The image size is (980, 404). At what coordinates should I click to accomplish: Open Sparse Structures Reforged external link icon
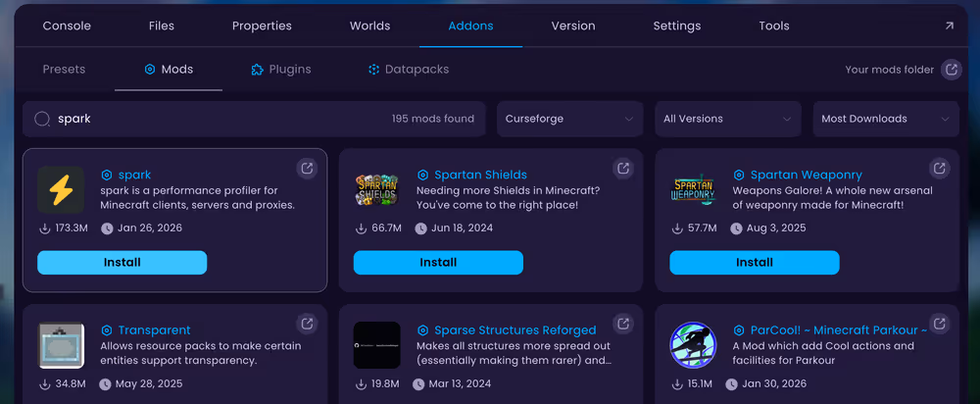tap(622, 324)
